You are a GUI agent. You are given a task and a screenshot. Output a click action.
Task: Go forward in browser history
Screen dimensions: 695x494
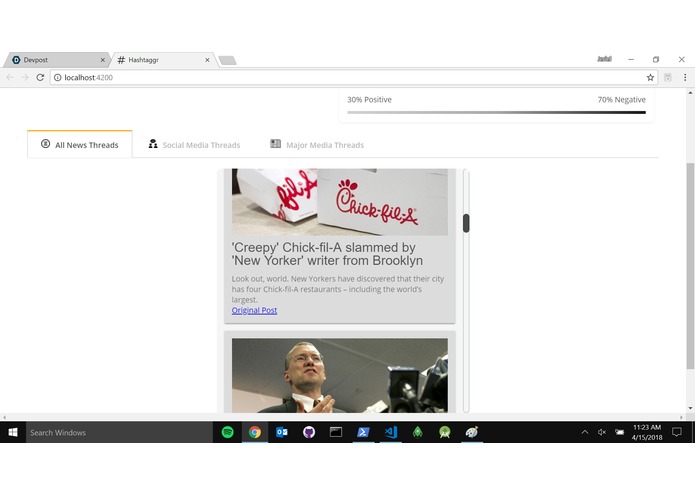point(25,78)
